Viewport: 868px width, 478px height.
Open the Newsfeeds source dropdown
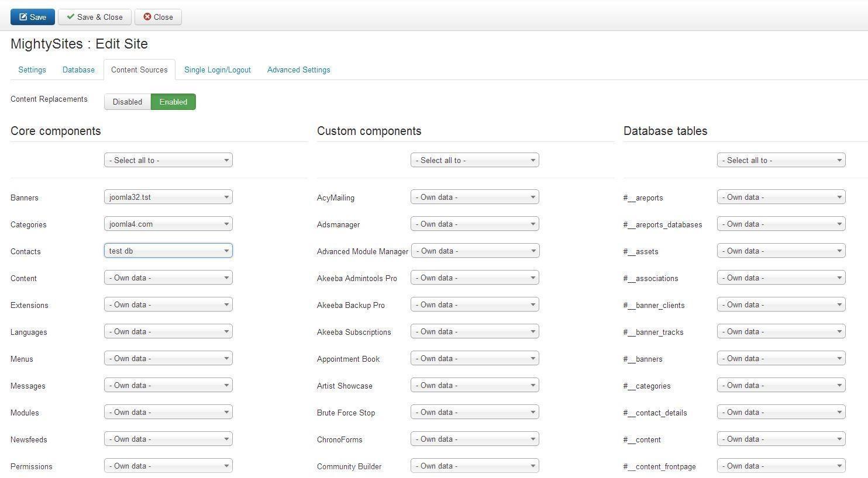(168, 439)
